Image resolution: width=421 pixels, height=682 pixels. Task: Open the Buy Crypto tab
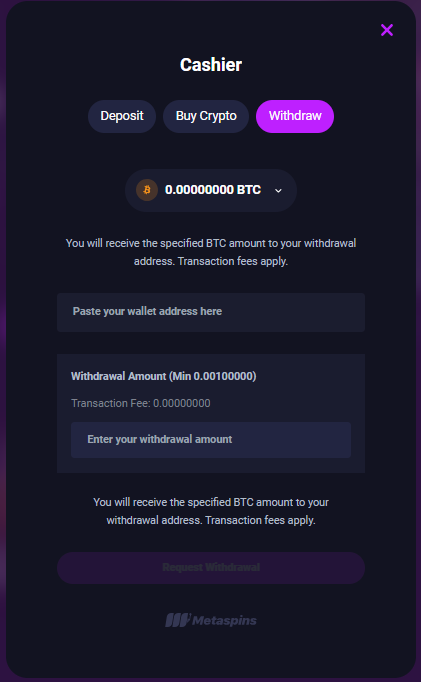[x=206, y=116]
